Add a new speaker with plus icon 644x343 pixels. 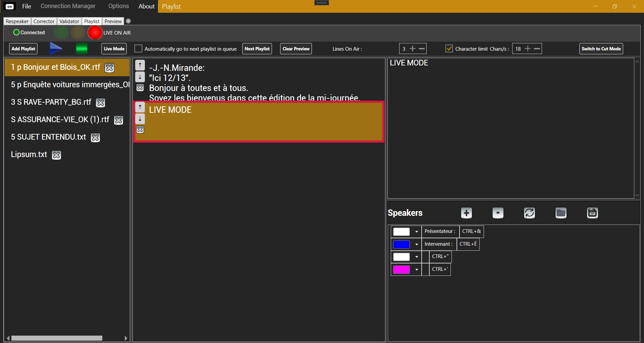(x=466, y=213)
